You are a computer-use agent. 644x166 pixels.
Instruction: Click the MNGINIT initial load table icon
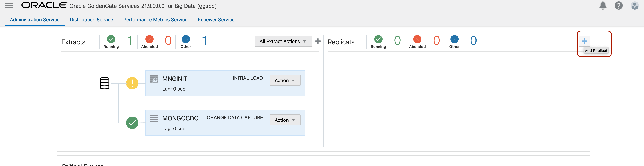154,79
